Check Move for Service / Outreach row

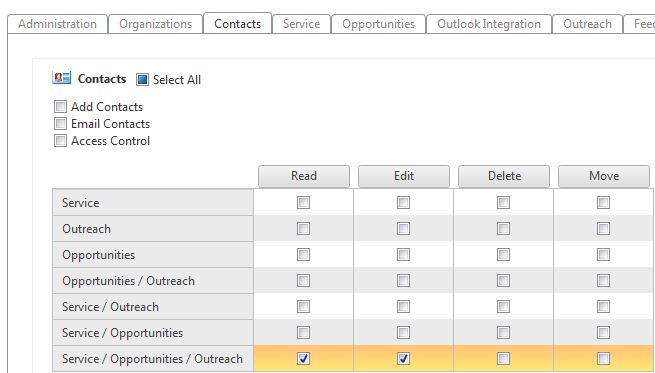603,307
